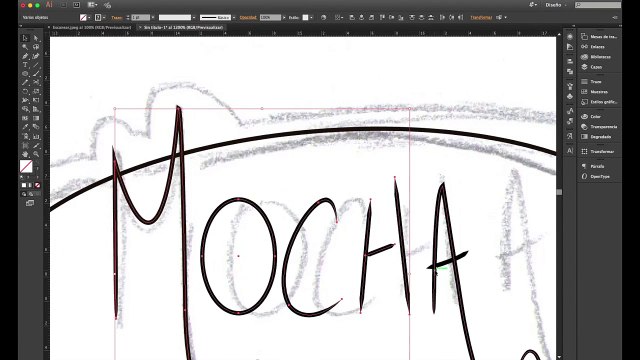Activate the Hand tool

25,154
